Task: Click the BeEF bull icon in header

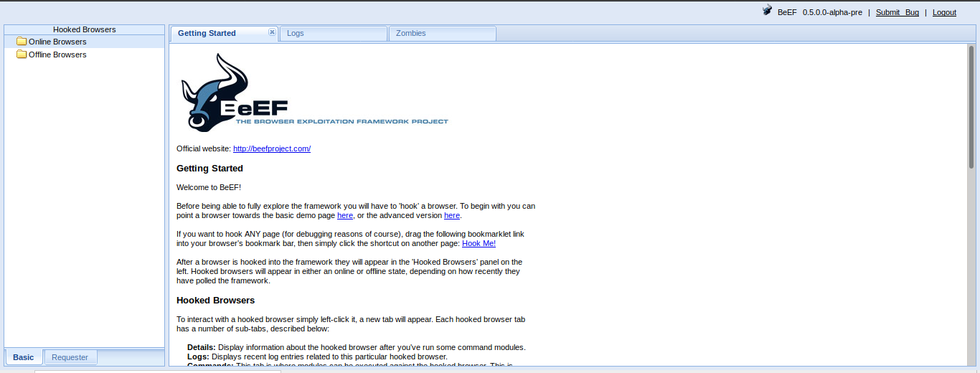Action: coord(767,11)
